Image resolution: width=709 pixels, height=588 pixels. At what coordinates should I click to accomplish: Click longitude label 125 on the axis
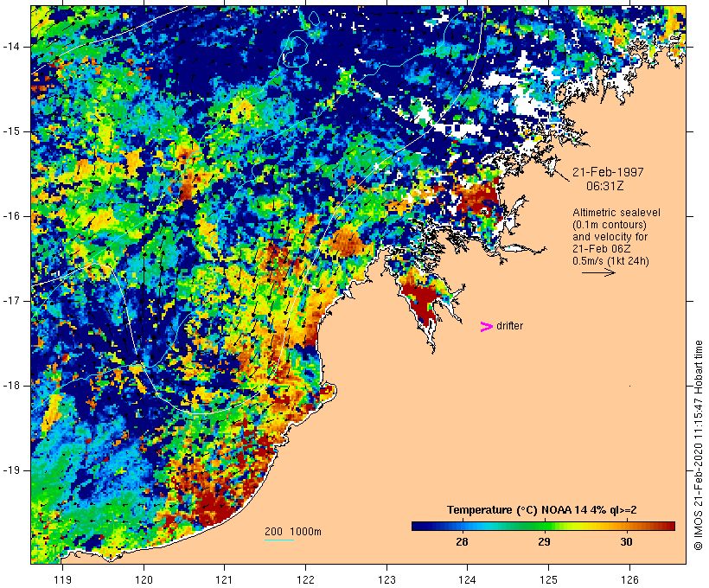pyautogui.click(x=548, y=579)
